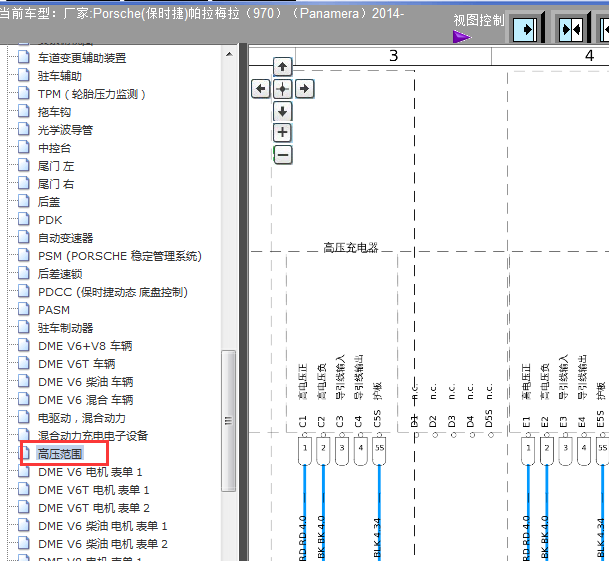Zoom in with the plus button

click(282, 132)
